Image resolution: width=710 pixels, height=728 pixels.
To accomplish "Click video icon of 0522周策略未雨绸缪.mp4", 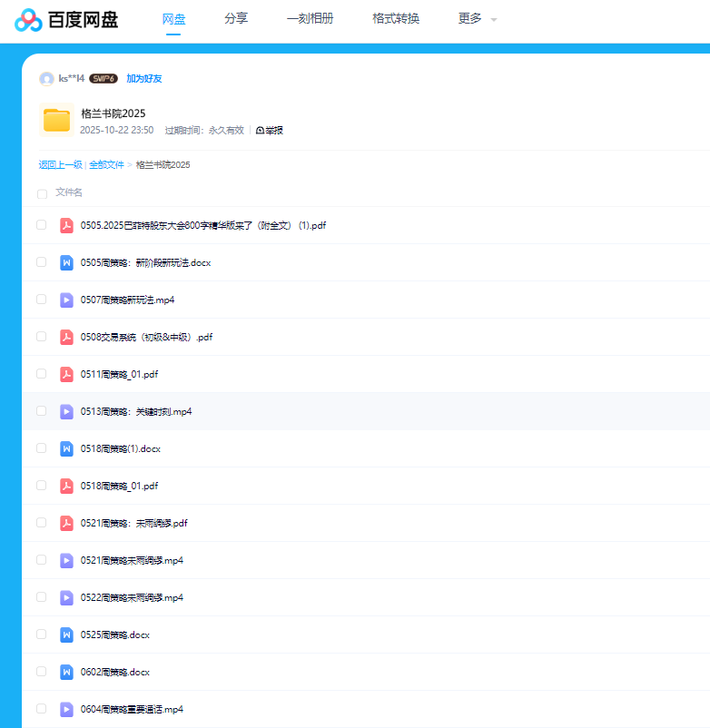I will pyautogui.click(x=66, y=597).
